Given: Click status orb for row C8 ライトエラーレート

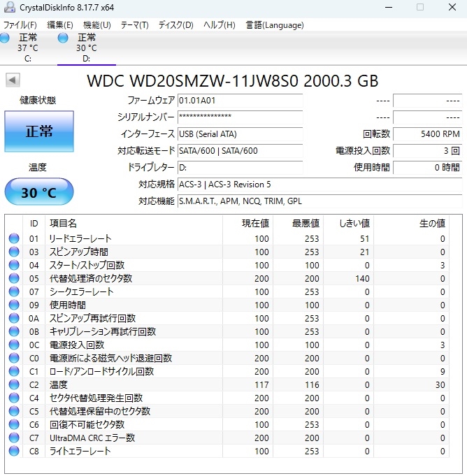Looking at the screenshot, I should 14,451.
